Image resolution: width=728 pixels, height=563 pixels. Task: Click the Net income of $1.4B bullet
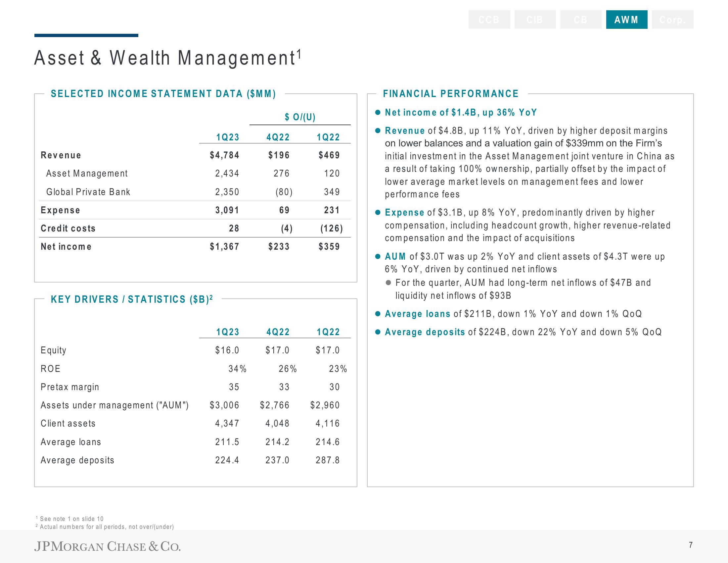pyautogui.click(x=461, y=112)
